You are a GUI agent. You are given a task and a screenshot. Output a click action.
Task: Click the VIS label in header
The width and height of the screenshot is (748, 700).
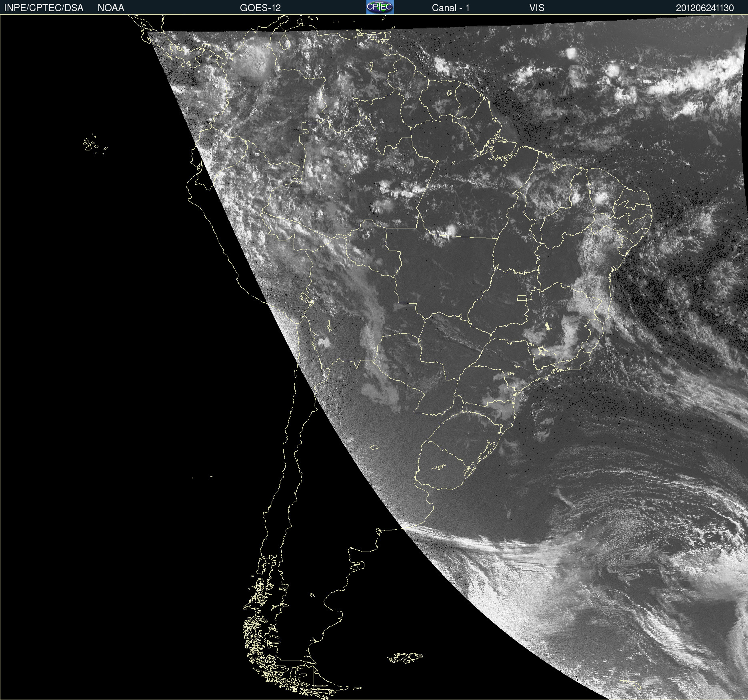(x=537, y=8)
